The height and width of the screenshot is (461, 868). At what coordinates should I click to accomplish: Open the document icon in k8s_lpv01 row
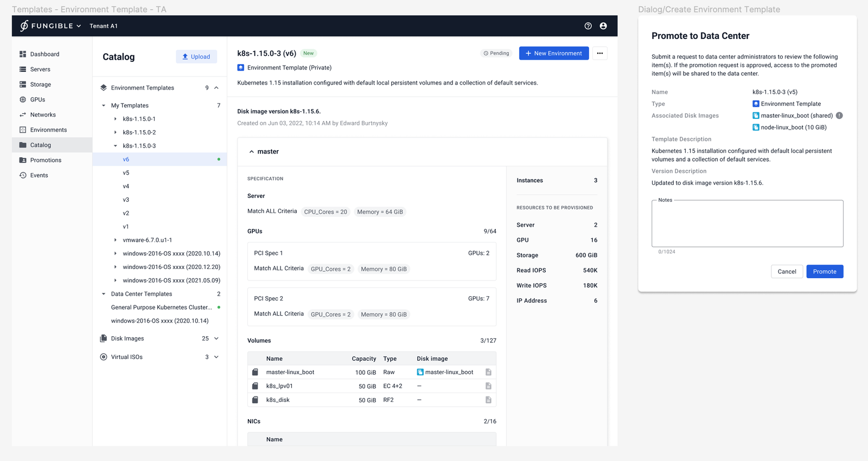click(488, 386)
